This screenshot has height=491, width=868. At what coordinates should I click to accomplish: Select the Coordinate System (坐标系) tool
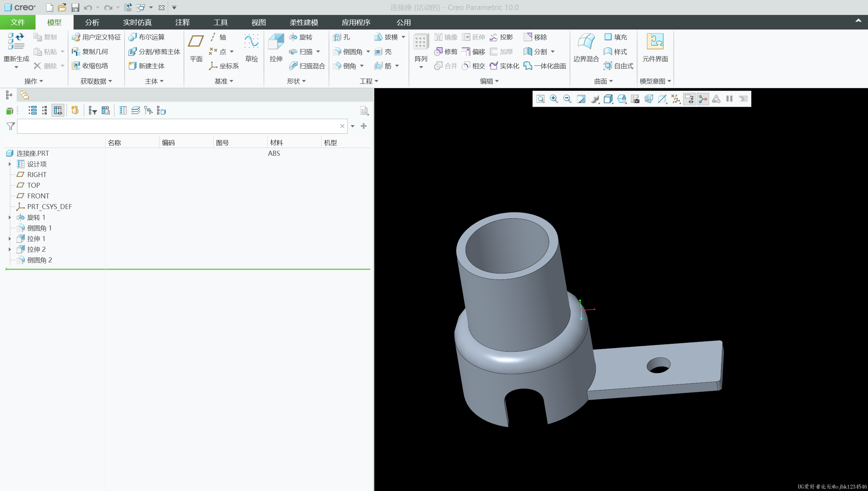224,66
